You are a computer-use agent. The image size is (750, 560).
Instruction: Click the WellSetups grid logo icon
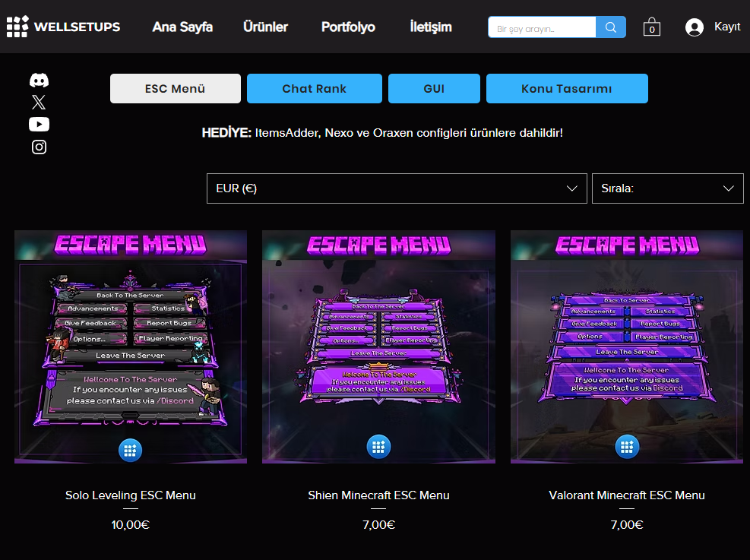pos(17,27)
